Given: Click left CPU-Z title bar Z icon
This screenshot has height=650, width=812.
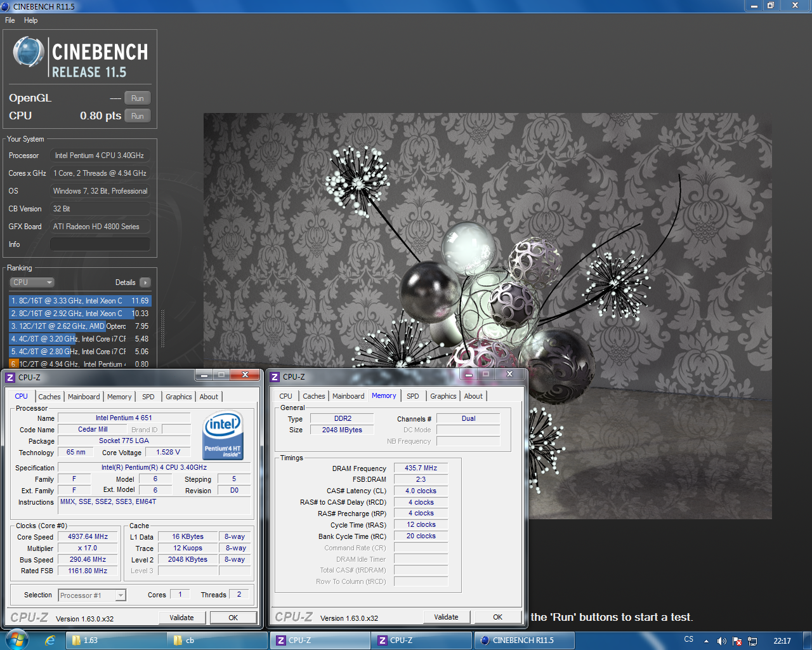Looking at the screenshot, I should [x=10, y=377].
